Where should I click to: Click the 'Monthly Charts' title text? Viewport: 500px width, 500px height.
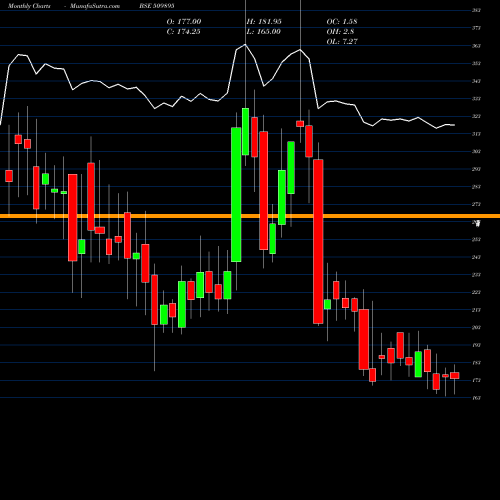(29, 6)
